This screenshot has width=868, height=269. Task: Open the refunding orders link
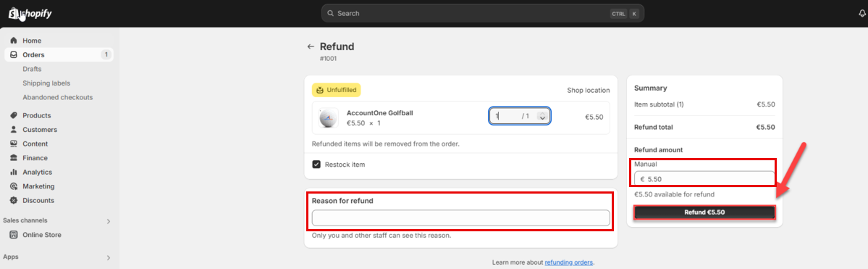click(x=569, y=262)
